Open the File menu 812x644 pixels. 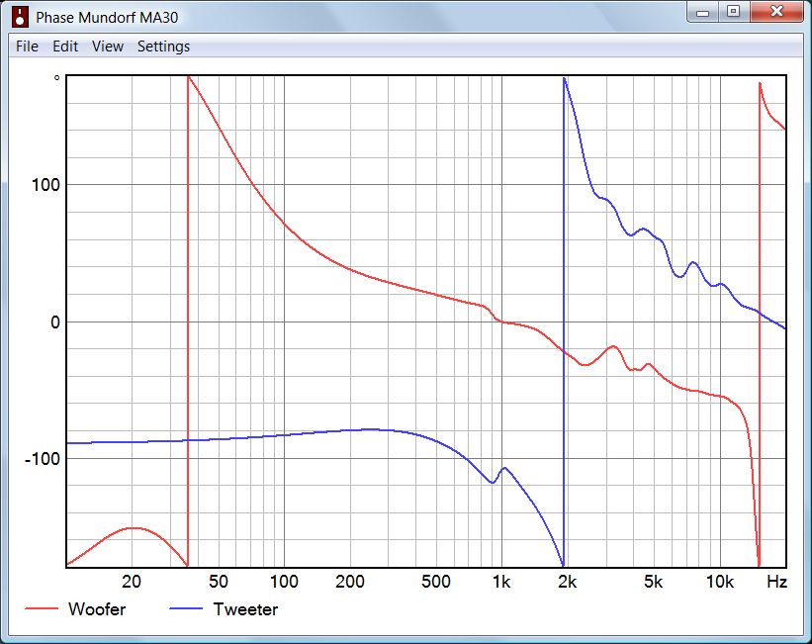27,46
